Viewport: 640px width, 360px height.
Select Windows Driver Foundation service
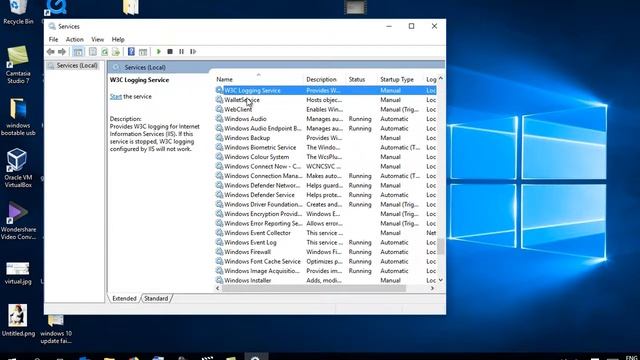tap(326, 204)
